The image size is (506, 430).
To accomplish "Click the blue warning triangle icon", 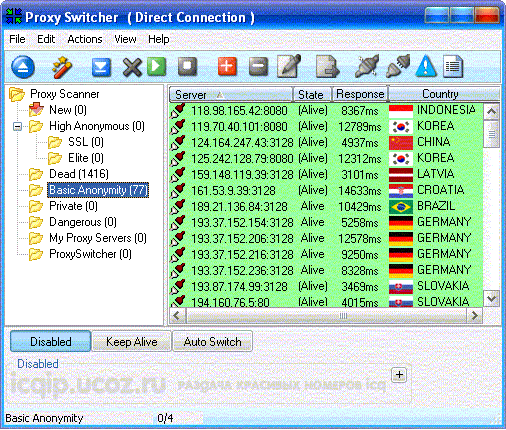I will (426, 66).
